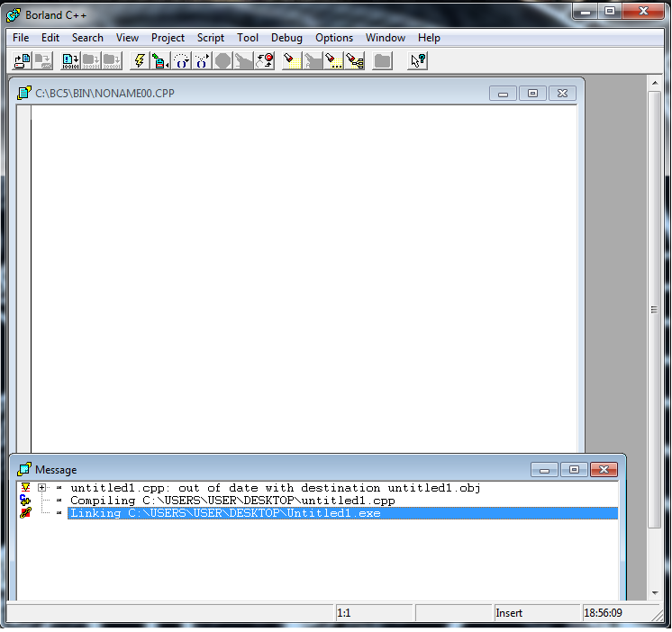Select the 'Linking ...Untitled1.exe' message row
The width and height of the screenshot is (672, 632).
342,513
